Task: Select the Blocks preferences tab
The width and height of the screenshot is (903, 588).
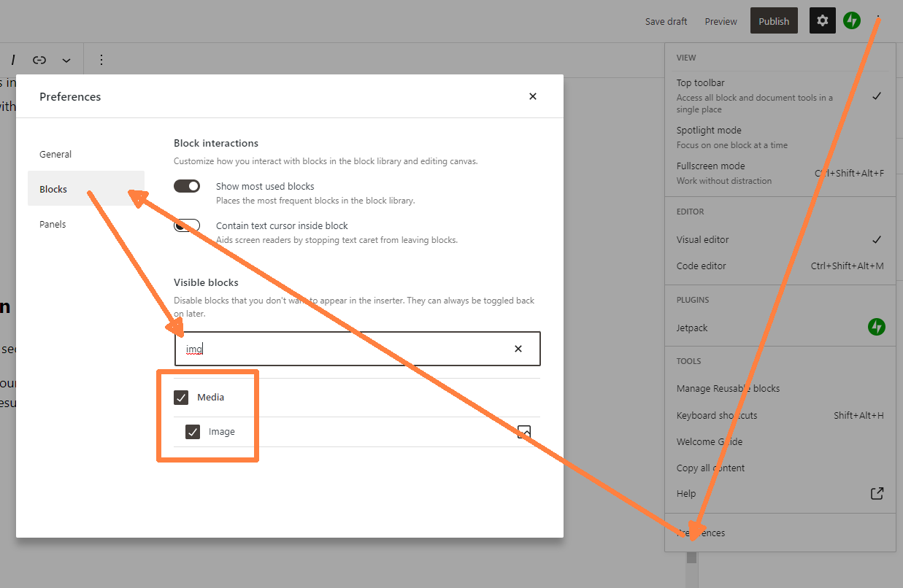Action: 86,189
